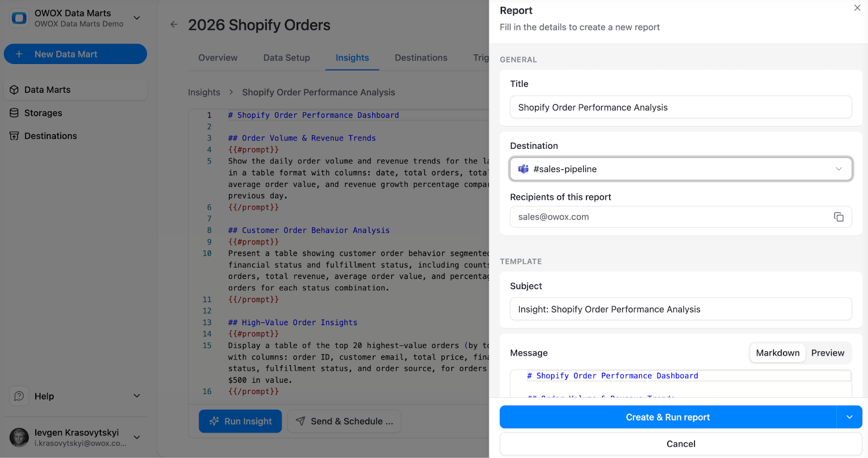Select the Destinations tab of the data mart

(x=420, y=58)
